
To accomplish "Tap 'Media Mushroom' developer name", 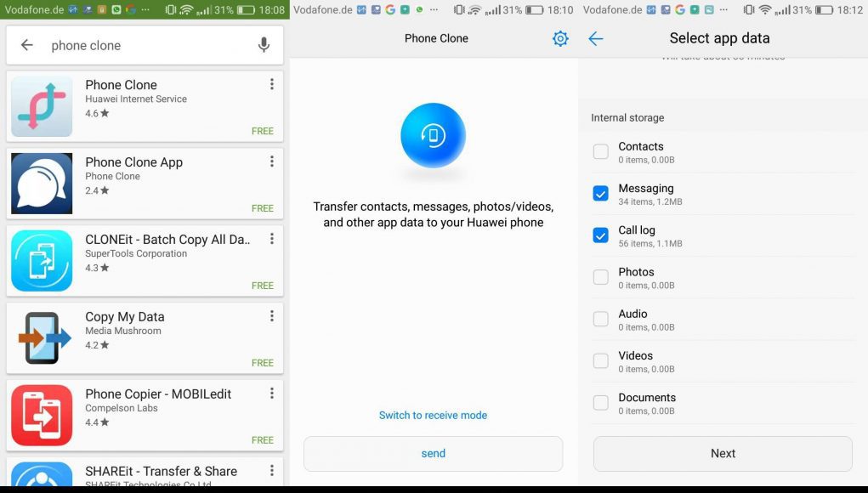I will coord(123,331).
